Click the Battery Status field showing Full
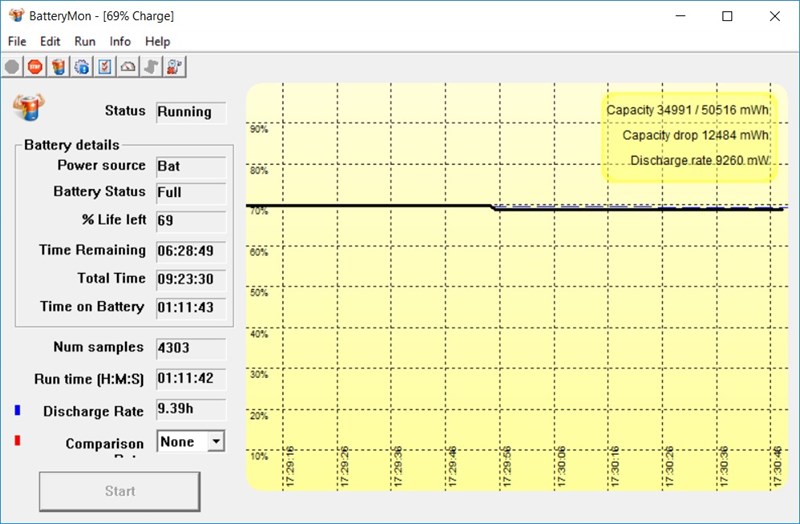The height and width of the screenshot is (524, 800). [x=191, y=192]
